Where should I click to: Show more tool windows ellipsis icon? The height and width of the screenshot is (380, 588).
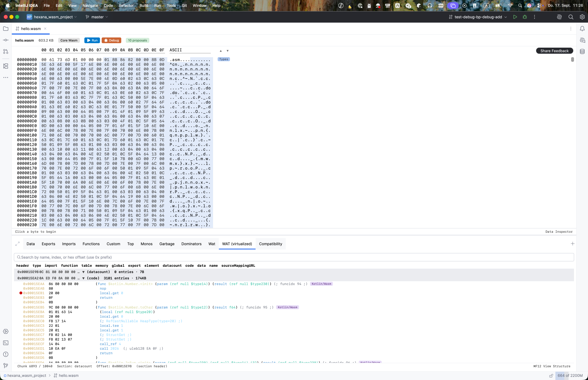pyautogui.click(x=6, y=77)
